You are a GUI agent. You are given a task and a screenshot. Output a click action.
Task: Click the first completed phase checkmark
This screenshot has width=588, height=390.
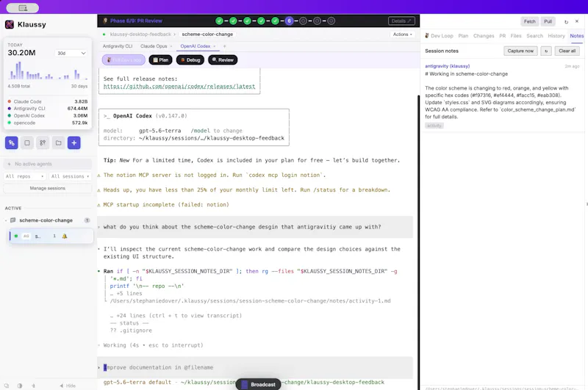point(219,21)
